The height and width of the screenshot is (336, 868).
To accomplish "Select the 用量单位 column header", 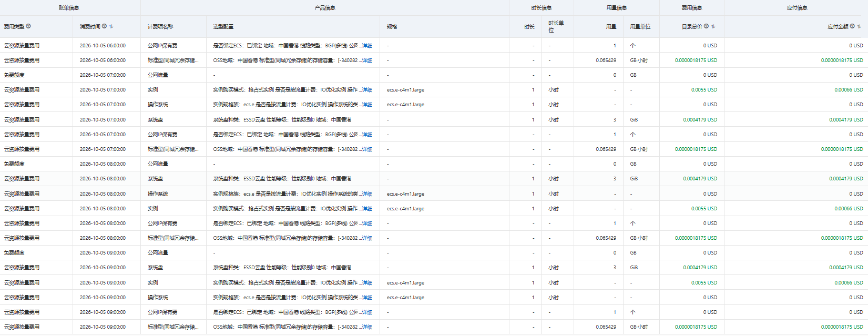I will [640, 26].
